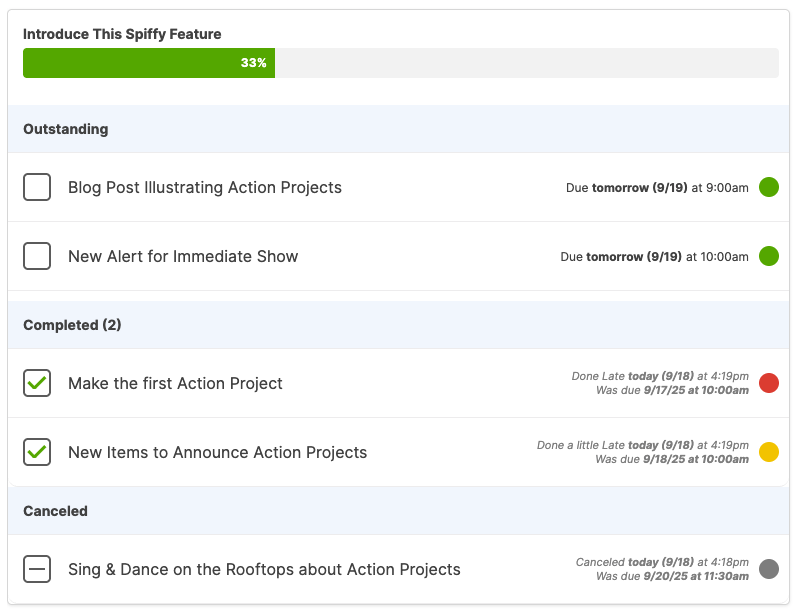This screenshot has height=613, width=798.
Task: Expand the Canceled section header
Action: [x=55, y=511]
